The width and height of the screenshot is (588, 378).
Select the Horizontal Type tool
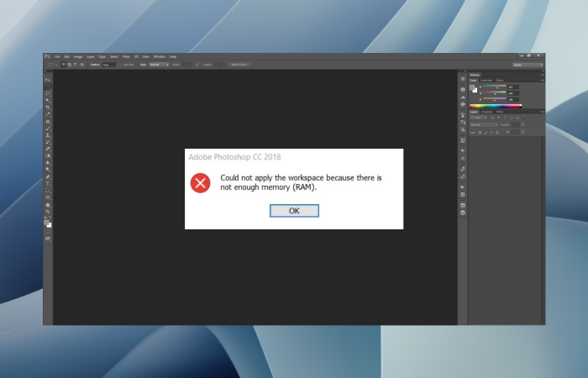coord(48,183)
